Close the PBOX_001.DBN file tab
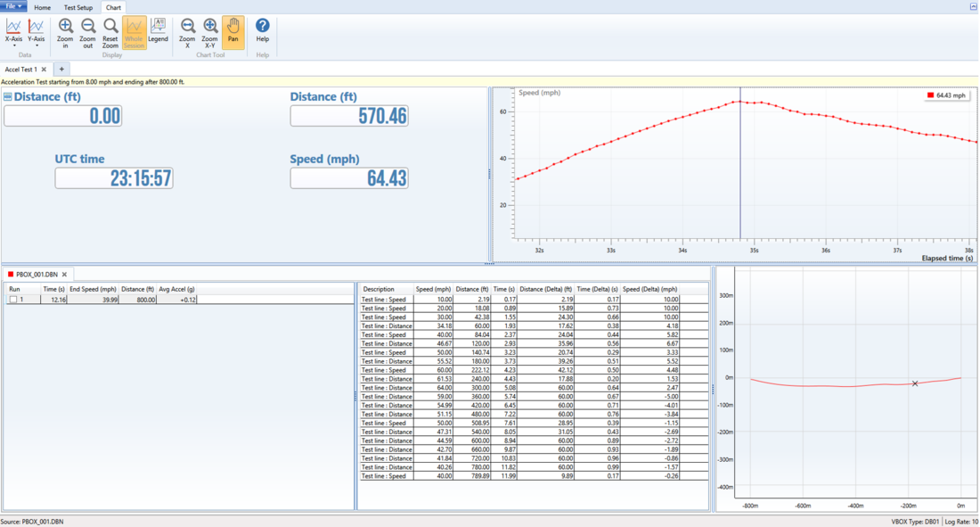 click(x=64, y=275)
